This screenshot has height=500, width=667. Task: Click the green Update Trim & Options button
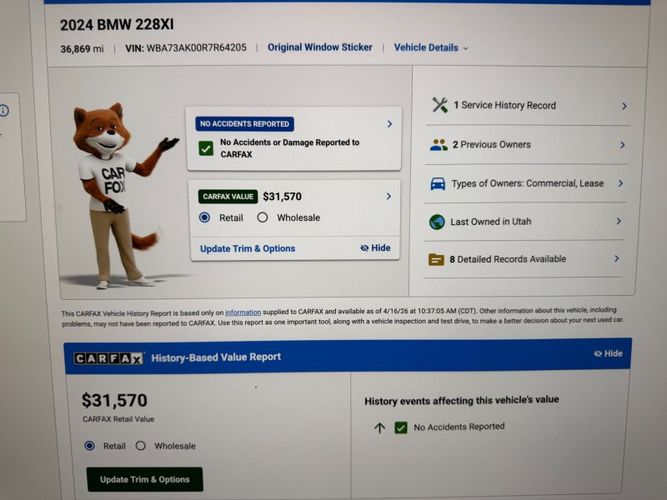click(144, 479)
